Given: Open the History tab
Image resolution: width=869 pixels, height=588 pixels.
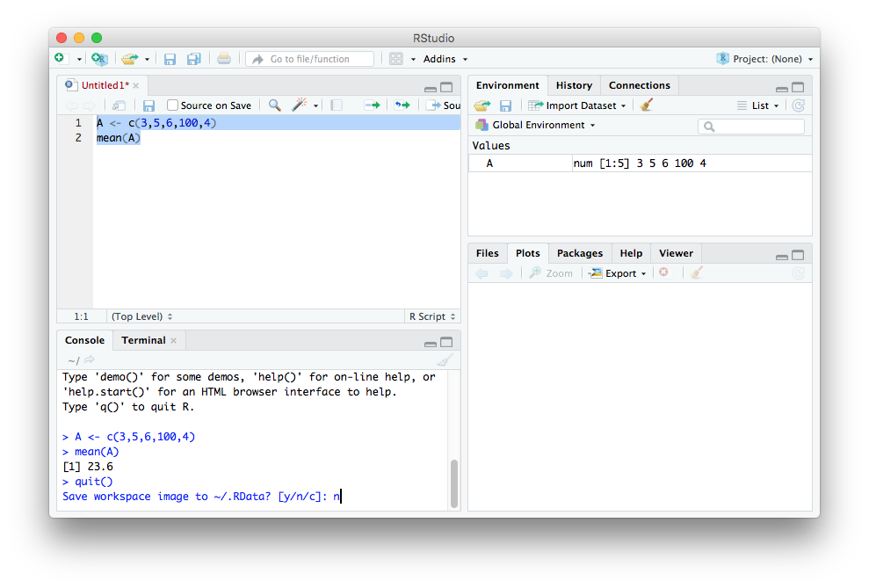Looking at the screenshot, I should (x=573, y=85).
